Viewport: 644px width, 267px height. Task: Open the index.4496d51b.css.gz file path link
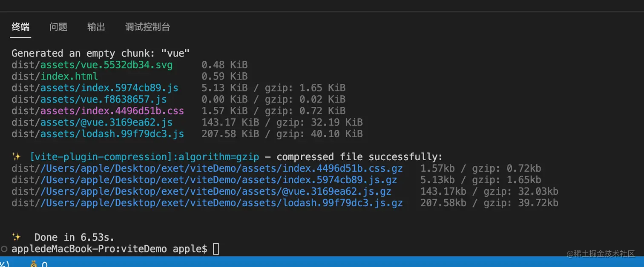221,168
